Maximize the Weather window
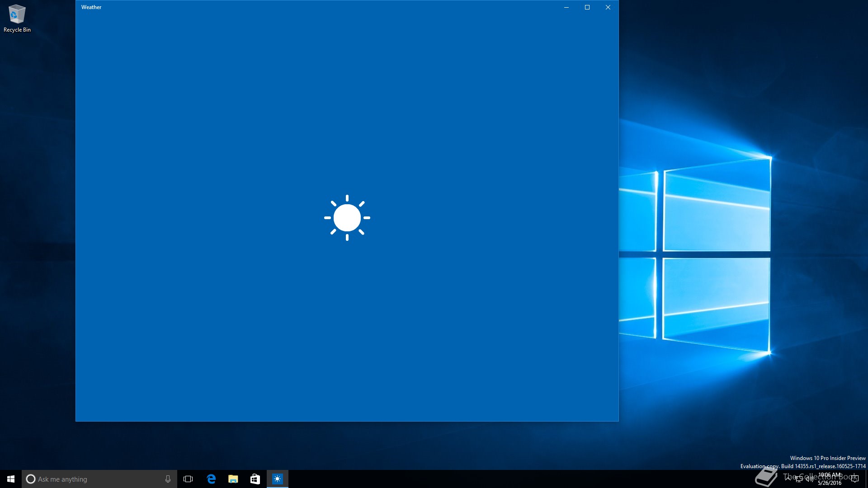 pyautogui.click(x=587, y=7)
